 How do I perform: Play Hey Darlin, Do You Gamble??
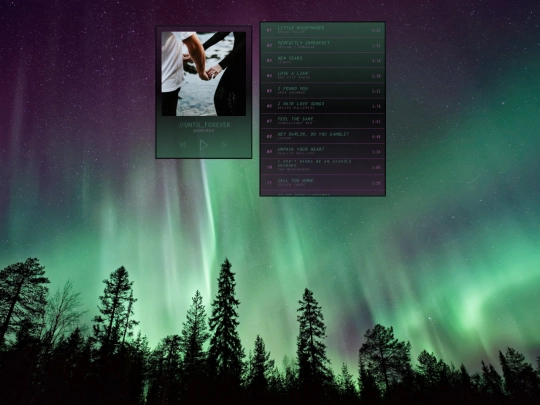coord(322,136)
